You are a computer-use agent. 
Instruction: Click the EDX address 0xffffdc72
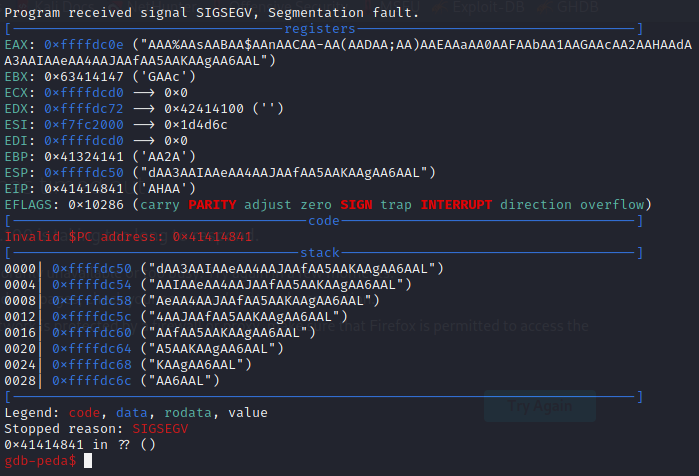[x=84, y=109]
